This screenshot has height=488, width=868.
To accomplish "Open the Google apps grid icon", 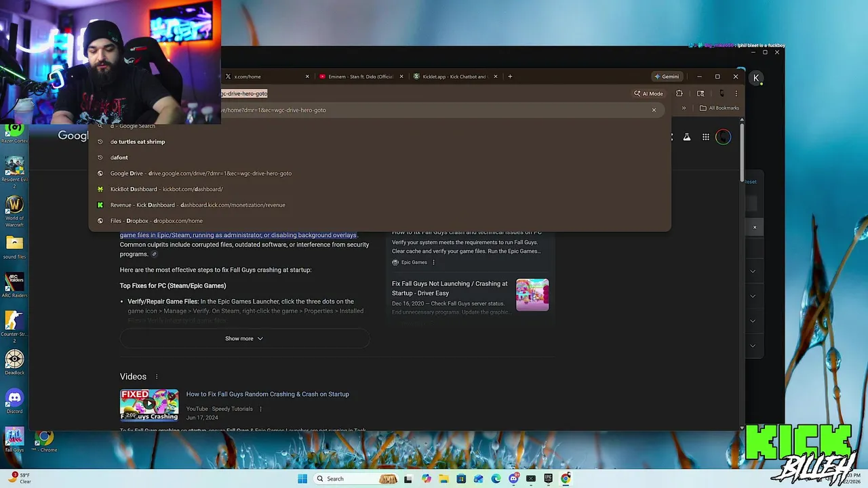I will (x=705, y=137).
